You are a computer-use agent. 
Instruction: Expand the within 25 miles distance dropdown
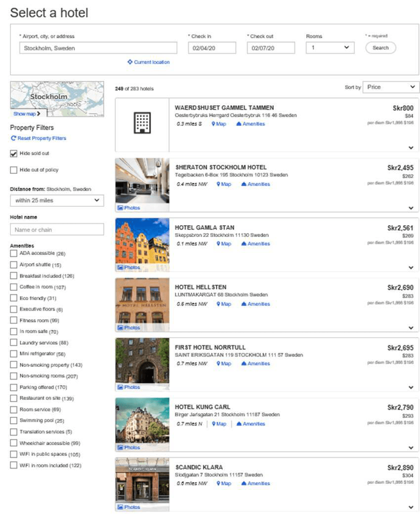57,200
